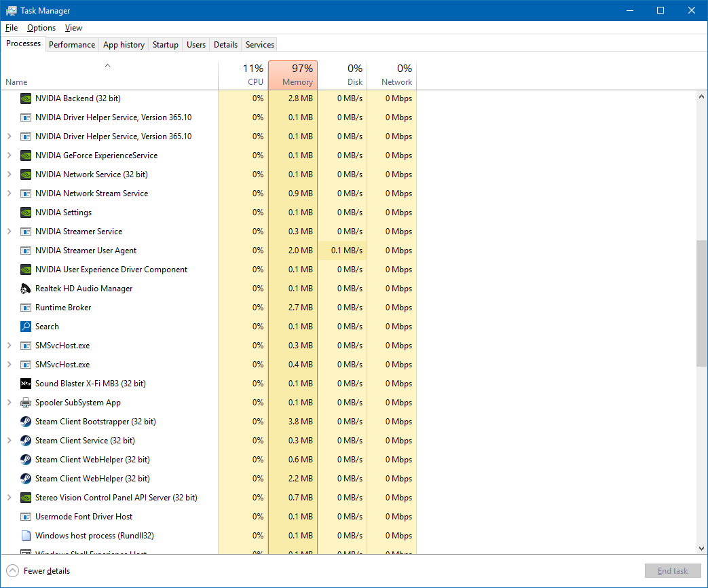Screen dimensions: 708x588
Task: Expand the NVIDIA Streamer Service group
Action: [9, 232]
